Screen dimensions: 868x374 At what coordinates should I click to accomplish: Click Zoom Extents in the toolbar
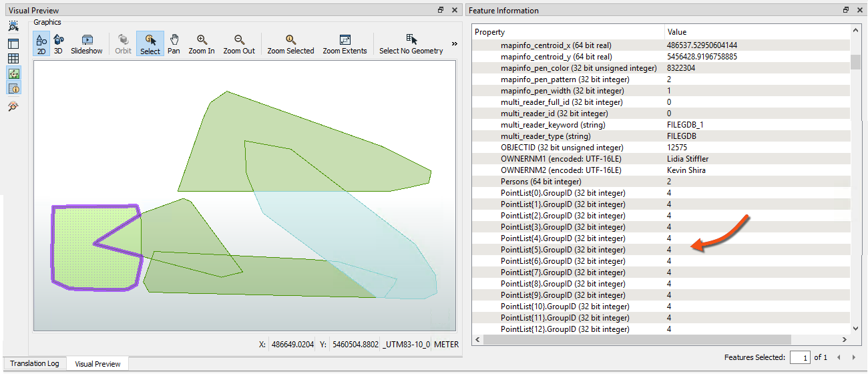click(345, 43)
